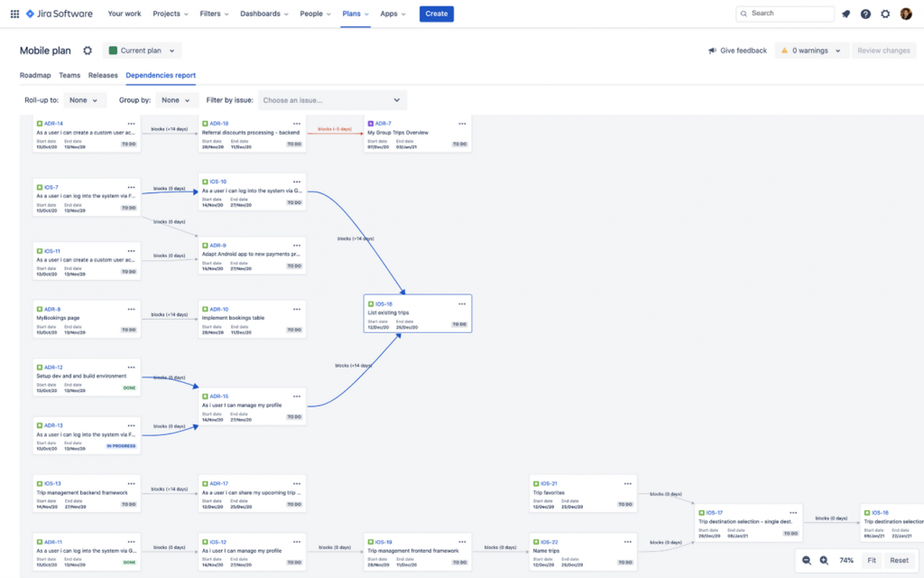The height and width of the screenshot is (578, 924).
Task: Select the zoom out magnifier icon
Action: pyautogui.click(x=806, y=560)
